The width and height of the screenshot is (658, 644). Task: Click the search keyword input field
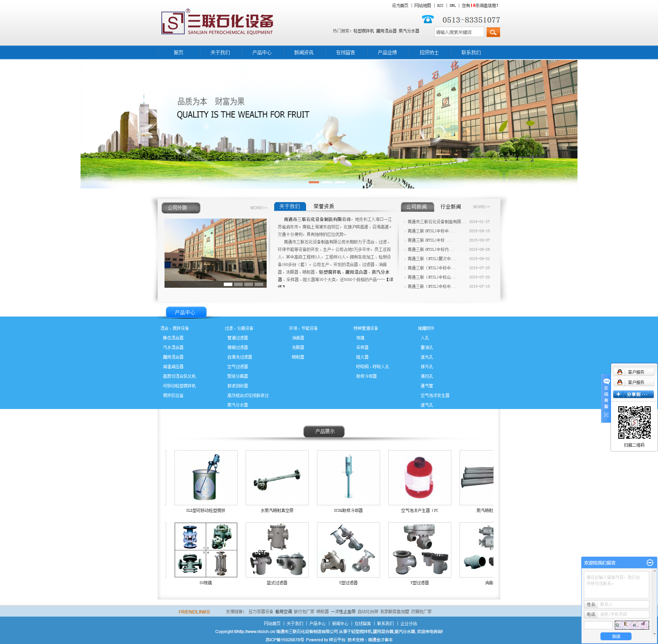pos(459,32)
